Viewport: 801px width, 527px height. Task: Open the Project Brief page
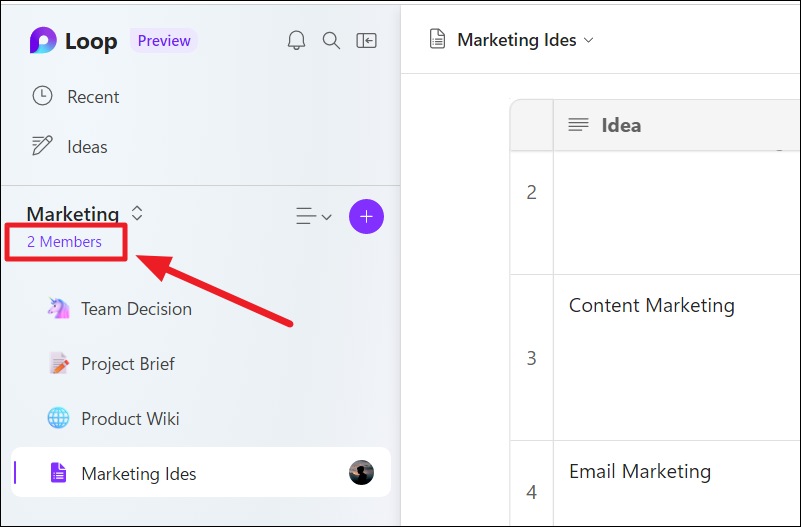[x=128, y=364]
